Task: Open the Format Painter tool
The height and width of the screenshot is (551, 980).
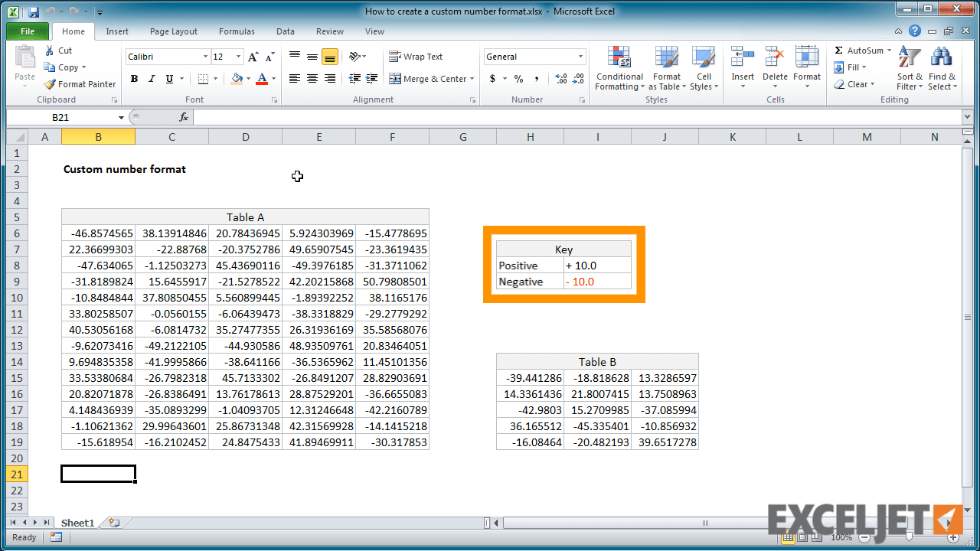Action: pyautogui.click(x=80, y=84)
